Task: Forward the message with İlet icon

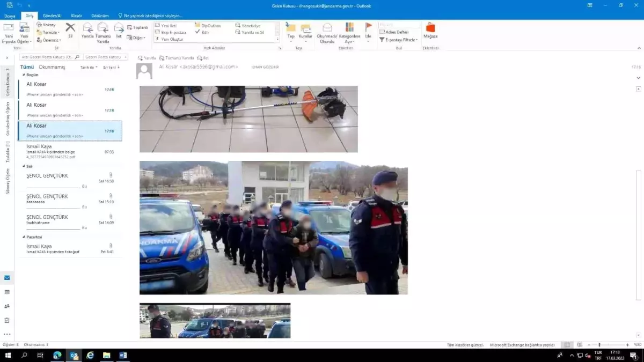Action: pyautogui.click(x=119, y=31)
